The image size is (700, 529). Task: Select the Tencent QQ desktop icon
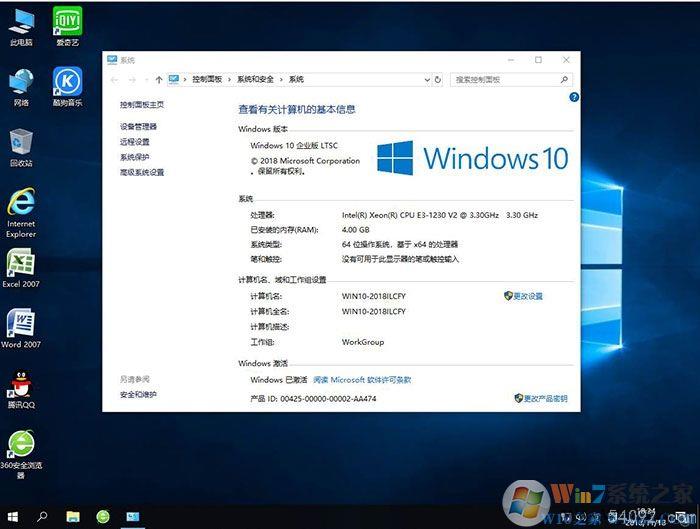click(x=21, y=385)
